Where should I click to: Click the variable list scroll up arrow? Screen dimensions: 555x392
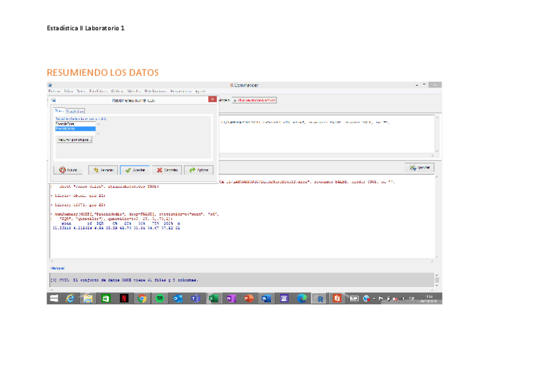pyautogui.click(x=98, y=124)
